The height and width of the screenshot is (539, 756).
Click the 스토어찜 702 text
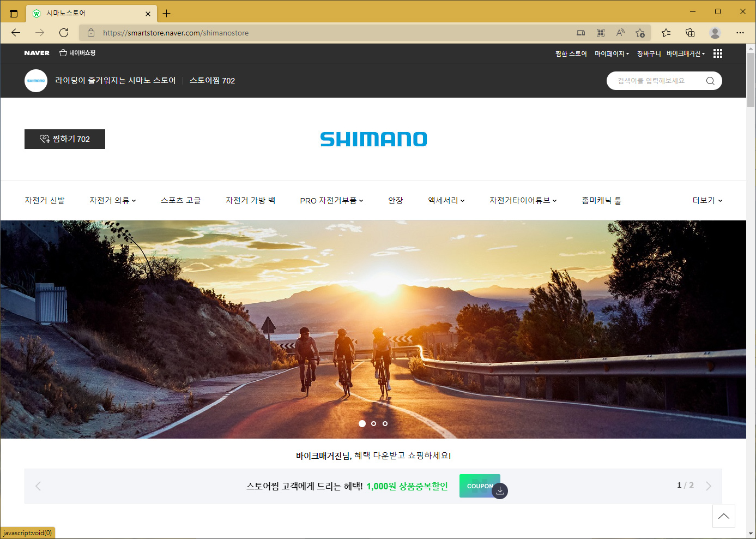click(212, 81)
